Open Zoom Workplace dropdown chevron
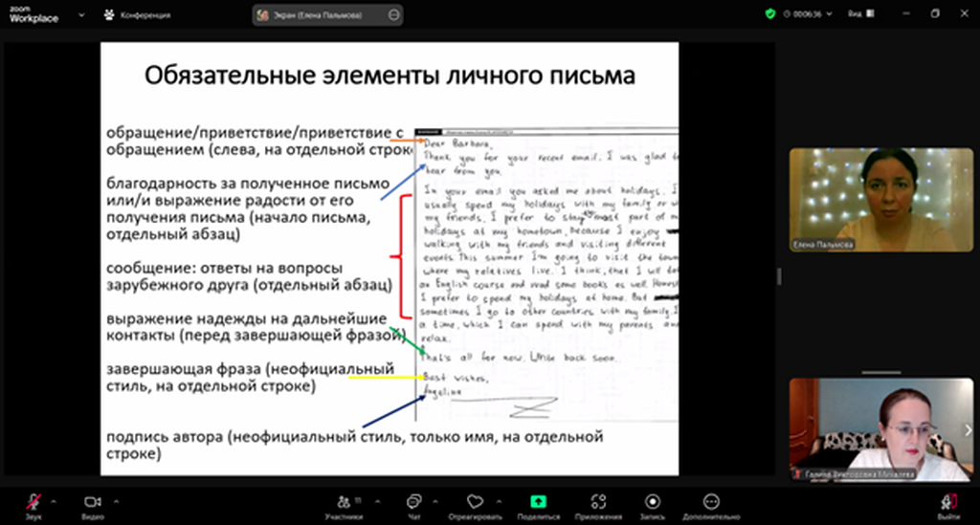 pyautogui.click(x=78, y=15)
